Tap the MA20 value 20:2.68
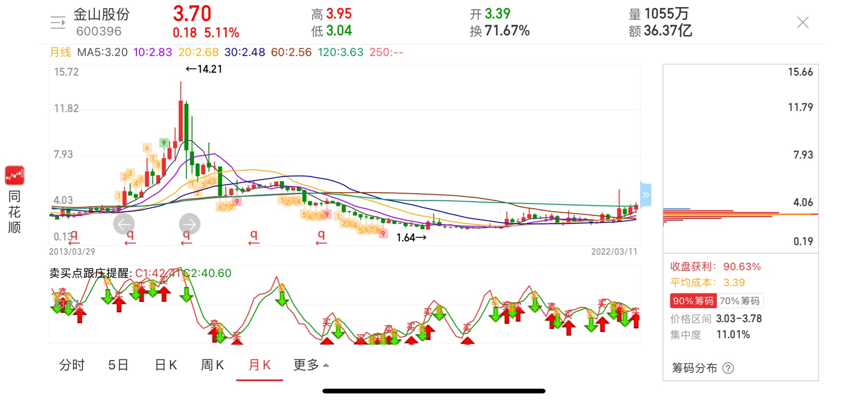This screenshot has height=401, width=868. click(x=198, y=52)
